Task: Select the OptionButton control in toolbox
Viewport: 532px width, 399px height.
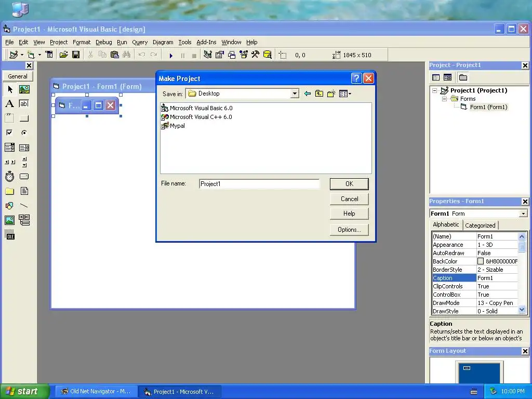Action: (x=24, y=132)
